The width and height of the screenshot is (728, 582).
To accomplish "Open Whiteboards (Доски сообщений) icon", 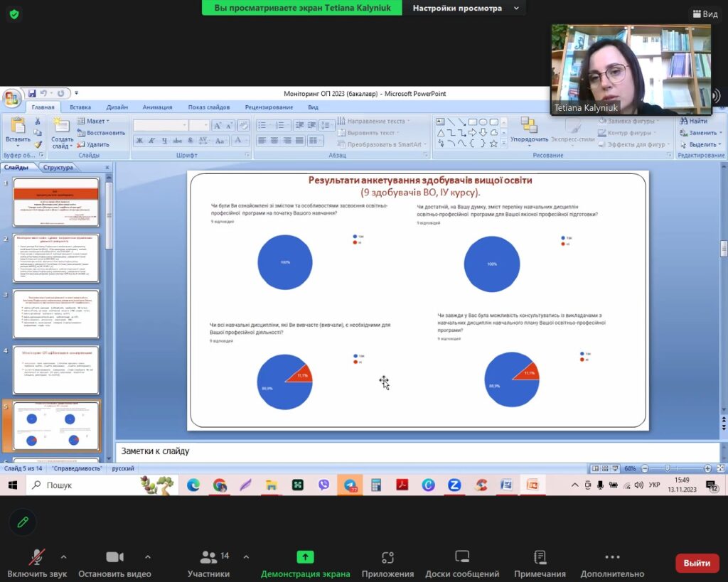I will point(462,557).
